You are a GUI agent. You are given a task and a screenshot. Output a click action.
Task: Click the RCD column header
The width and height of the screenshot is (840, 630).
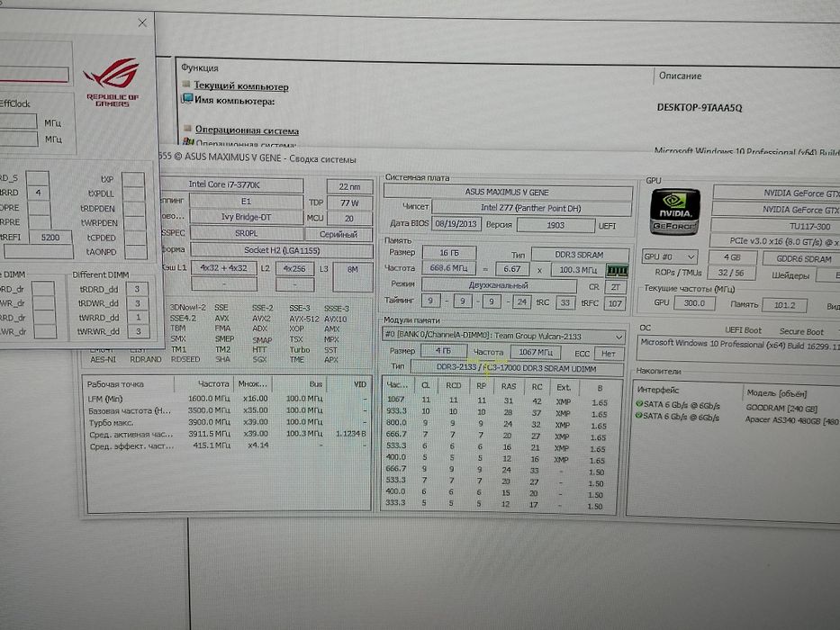click(x=453, y=385)
